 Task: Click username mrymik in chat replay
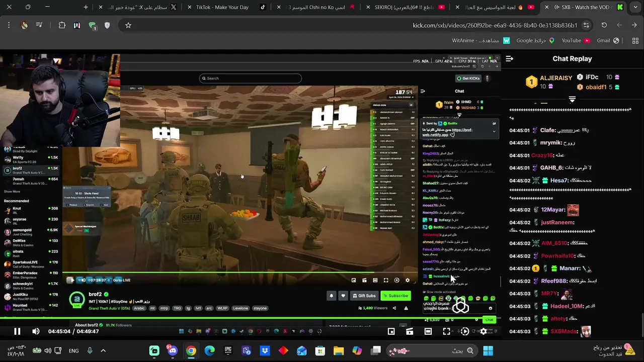pos(550,143)
